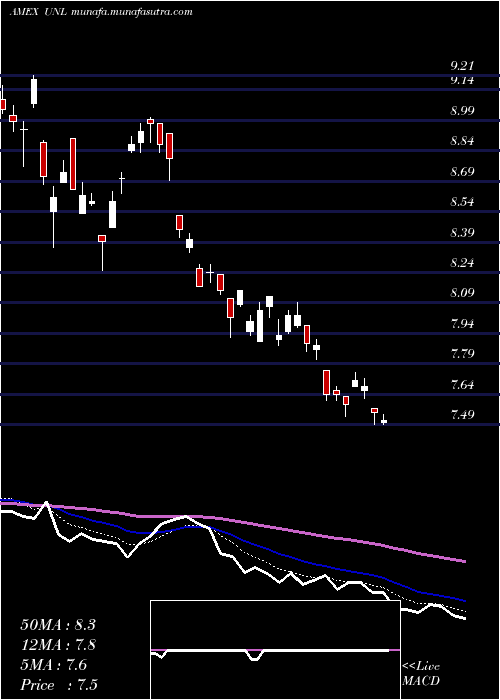The width and height of the screenshot is (500, 700).
Task: Select the 8.99 price level label
Action: [462, 111]
